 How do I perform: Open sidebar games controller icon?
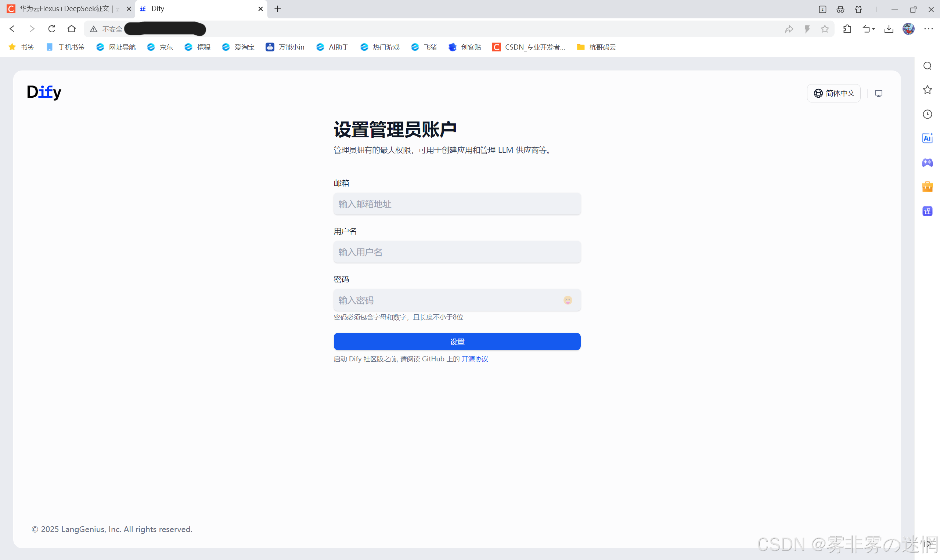click(x=927, y=163)
